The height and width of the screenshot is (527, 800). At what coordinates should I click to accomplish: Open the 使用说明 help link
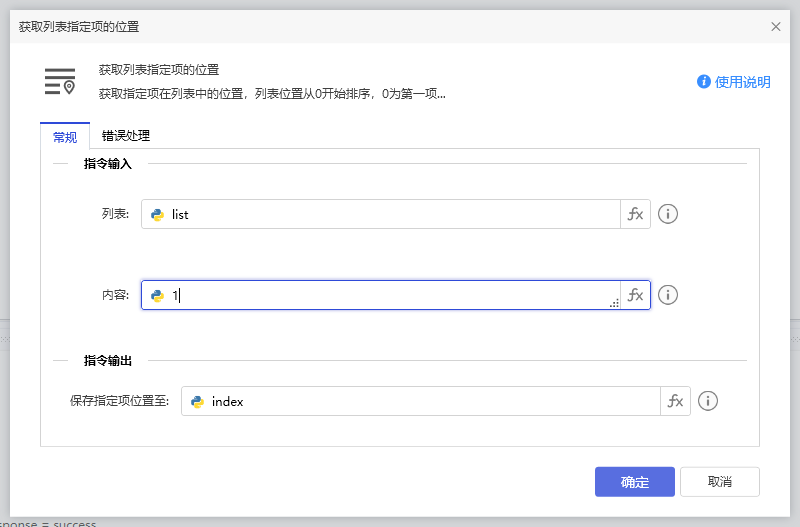734,82
